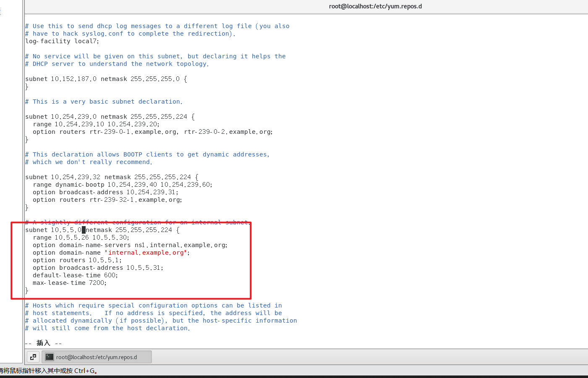588x378 pixels.
Task: Click comment '# will still come from the host declaration.'
Action: coord(107,328)
